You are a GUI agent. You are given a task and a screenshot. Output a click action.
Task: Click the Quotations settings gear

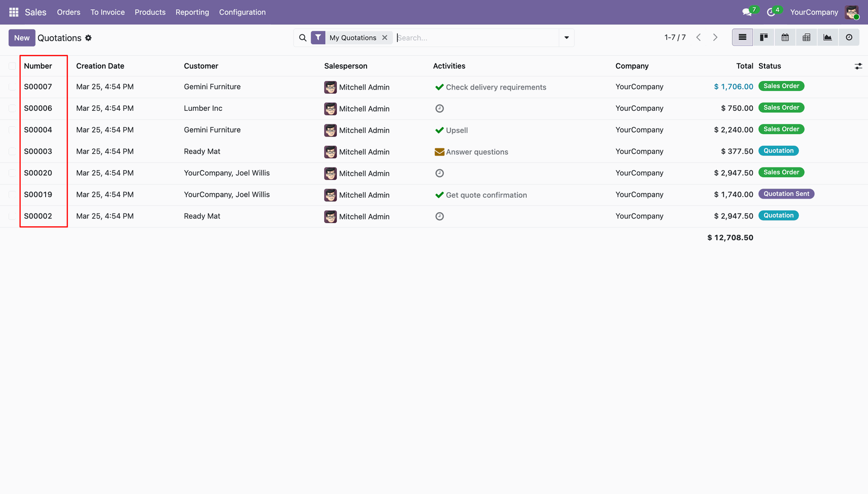click(89, 38)
